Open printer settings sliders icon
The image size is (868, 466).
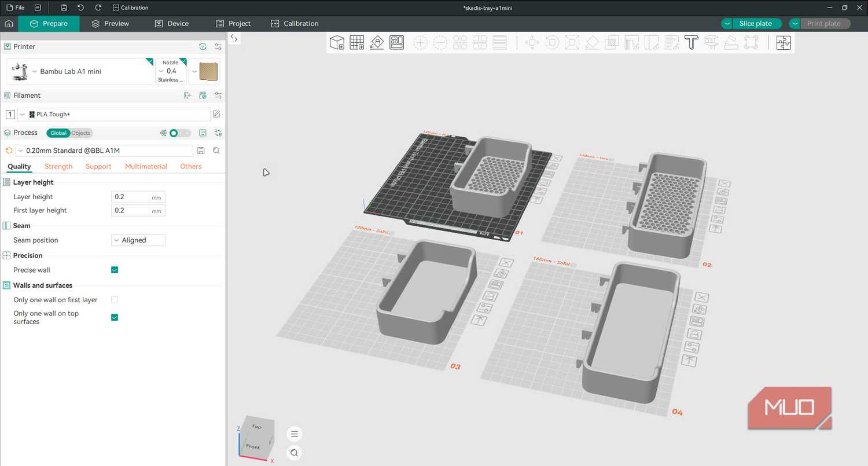[218, 46]
